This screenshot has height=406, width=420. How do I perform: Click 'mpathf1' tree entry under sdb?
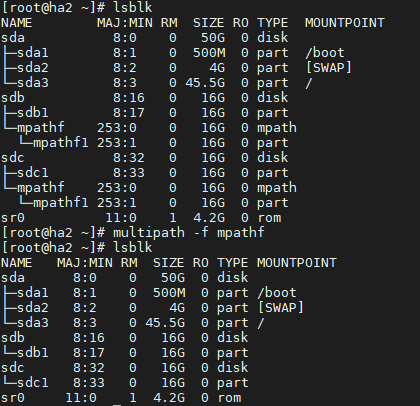tap(61, 143)
